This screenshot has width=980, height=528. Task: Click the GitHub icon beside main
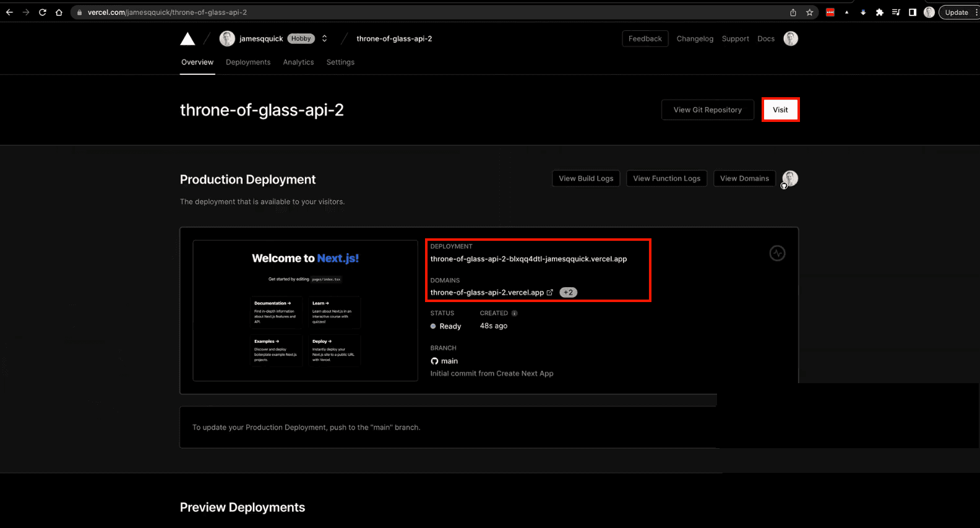(x=434, y=361)
